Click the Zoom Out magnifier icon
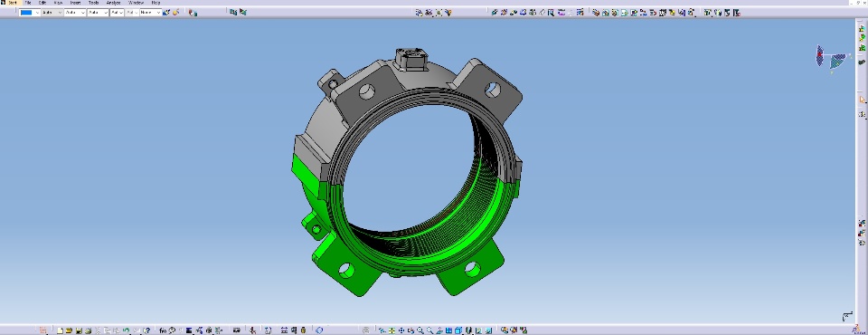 [x=430, y=330]
